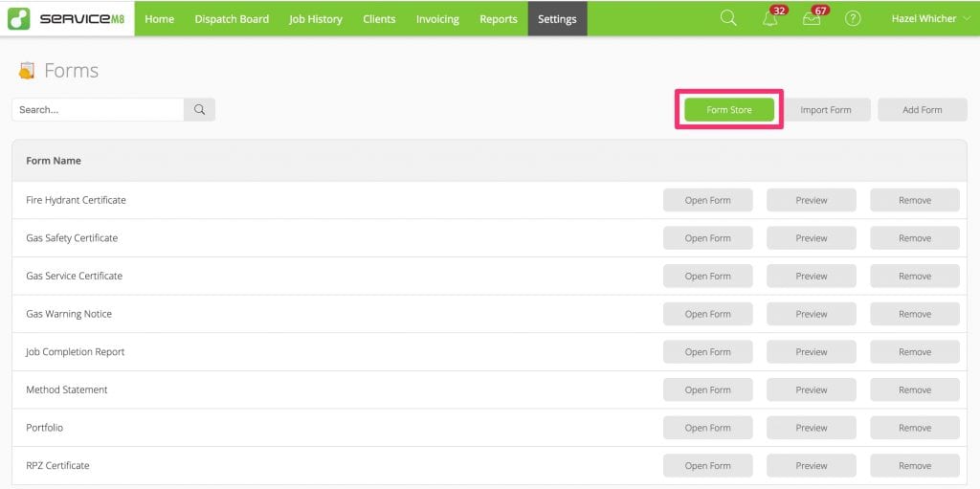This screenshot has width=980, height=489.
Task: Remove the Method Statement form
Action: [914, 389]
